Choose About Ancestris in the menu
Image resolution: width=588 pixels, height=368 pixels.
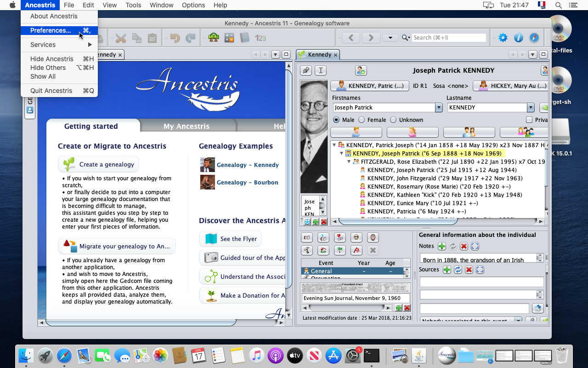[59, 16]
